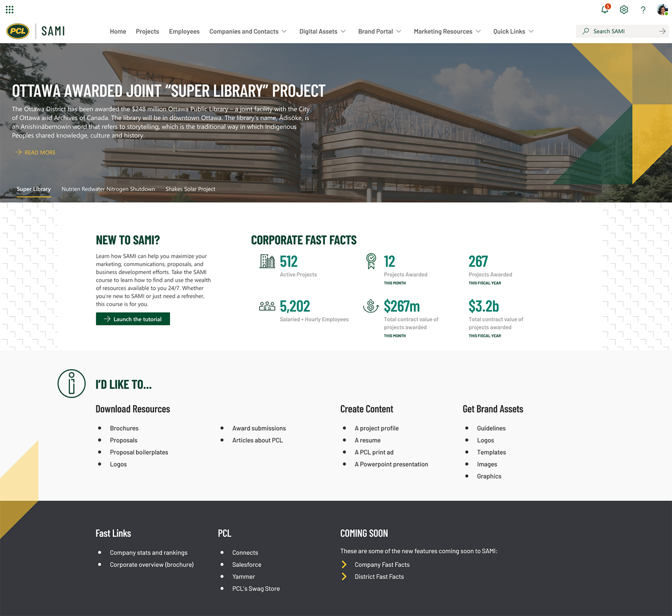Click the chevron beside Company Fast Facts

click(344, 565)
